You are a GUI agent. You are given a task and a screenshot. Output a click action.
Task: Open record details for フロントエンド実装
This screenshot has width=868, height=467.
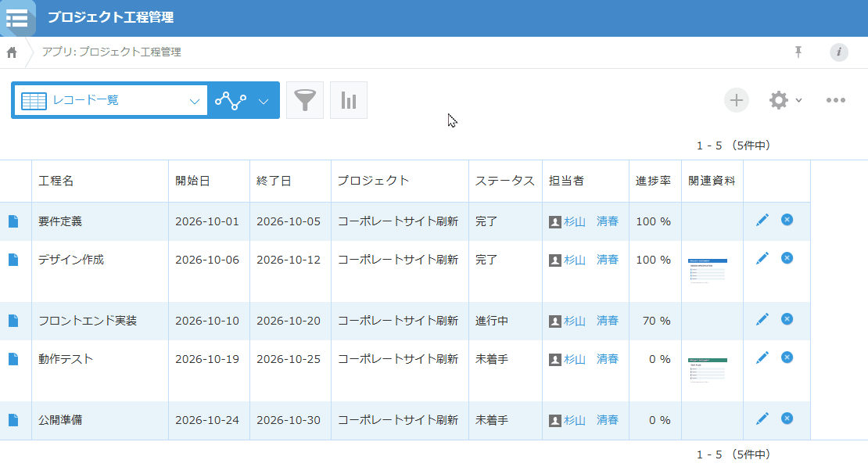tap(13, 321)
